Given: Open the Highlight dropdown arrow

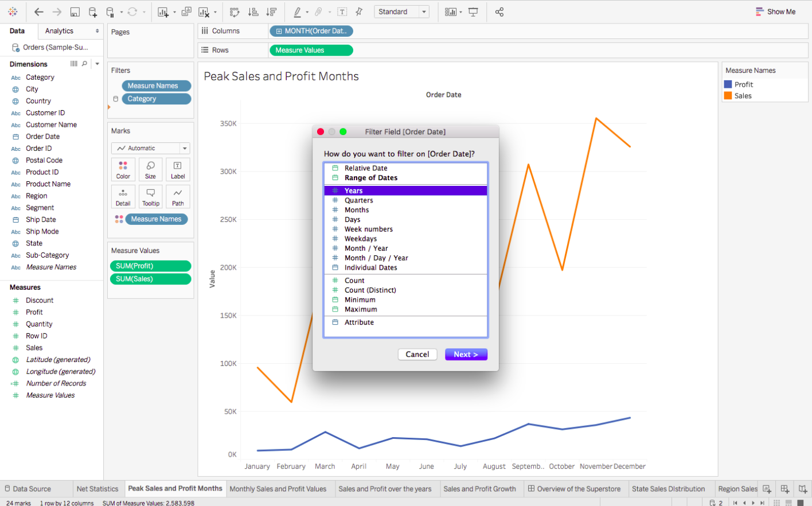Looking at the screenshot, I should tap(307, 12).
